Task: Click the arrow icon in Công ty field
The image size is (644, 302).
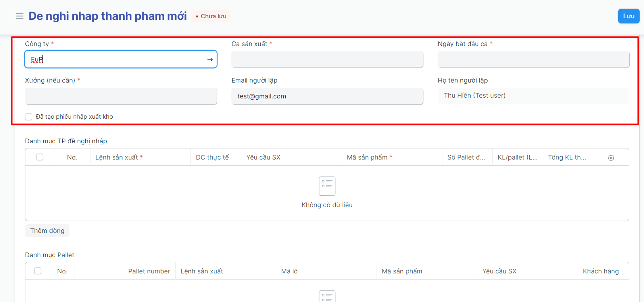Action: (x=210, y=60)
